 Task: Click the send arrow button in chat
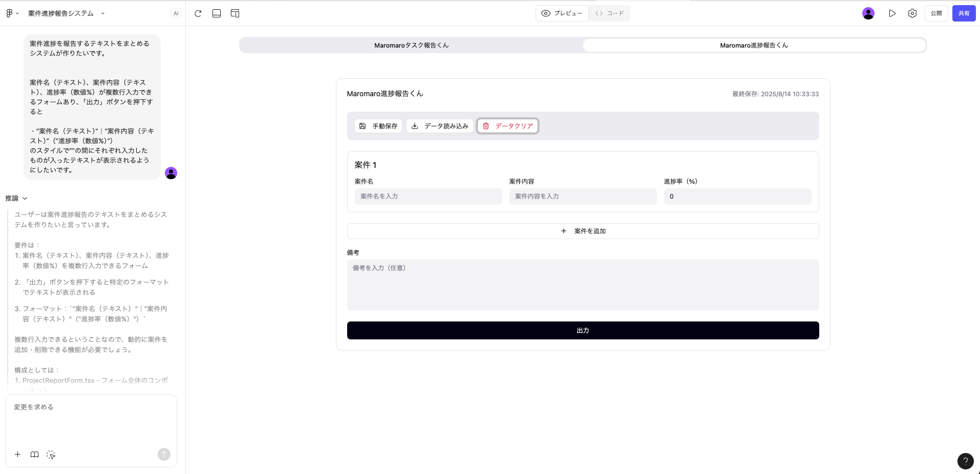(164, 454)
